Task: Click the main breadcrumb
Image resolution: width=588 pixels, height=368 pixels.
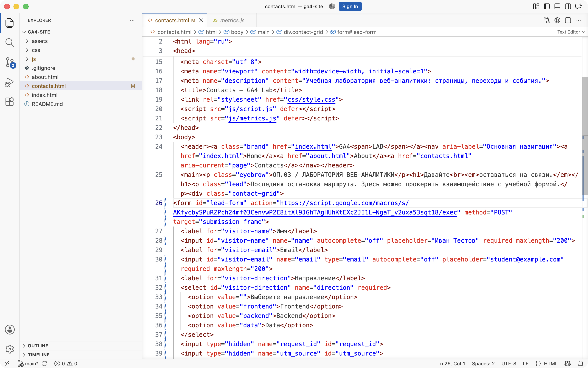Action: coord(263,32)
